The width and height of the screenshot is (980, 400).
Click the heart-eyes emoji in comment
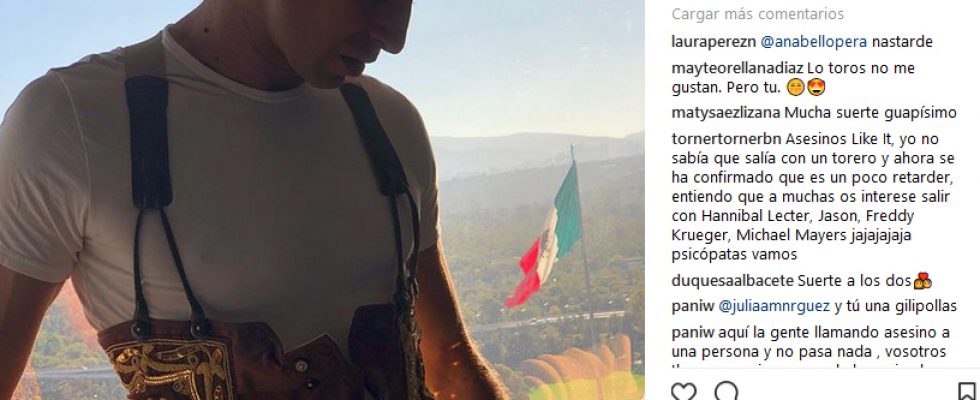(x=816, y=88)
